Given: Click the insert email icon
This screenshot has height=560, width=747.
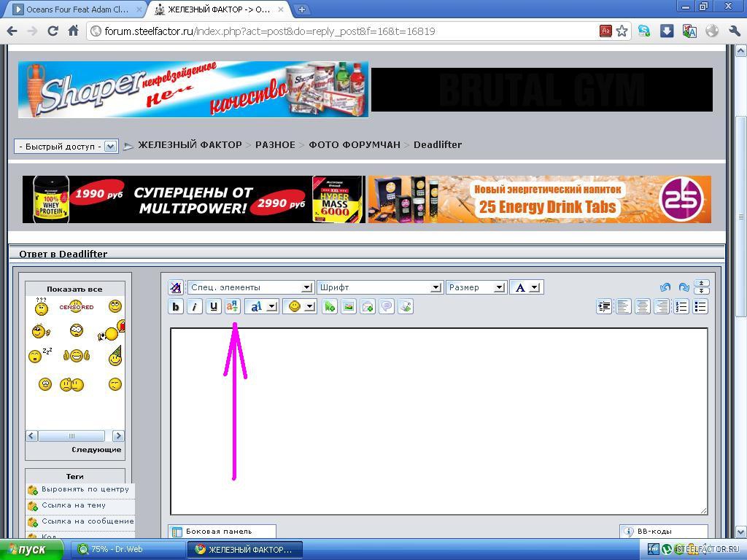Looking at the screenshot, I should coord(368,307).
